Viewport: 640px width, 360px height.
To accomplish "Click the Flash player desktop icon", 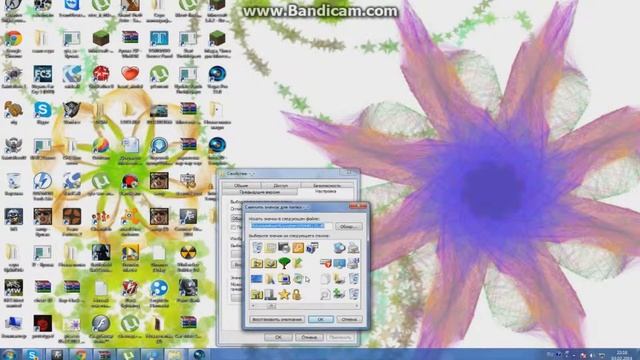I will [101, 324].
